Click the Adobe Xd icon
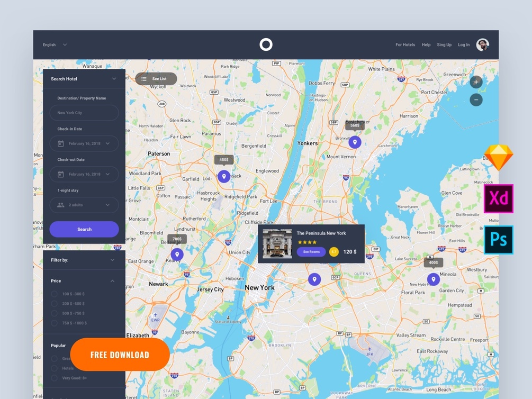 pos(499,198)
